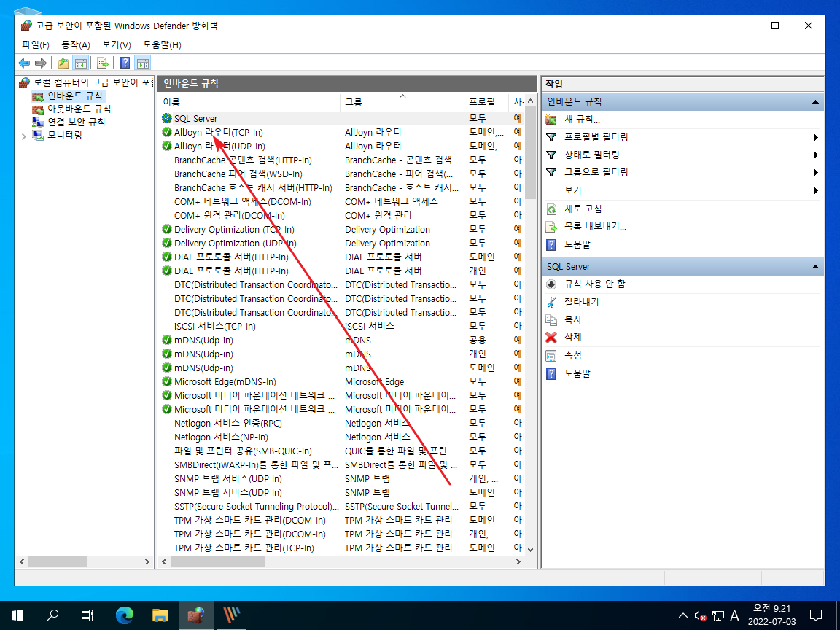Select 인바운드 규칙 in the left tree
Viewport: 840px width, 630px height.
pyautogui.click(x=75, y=96)
